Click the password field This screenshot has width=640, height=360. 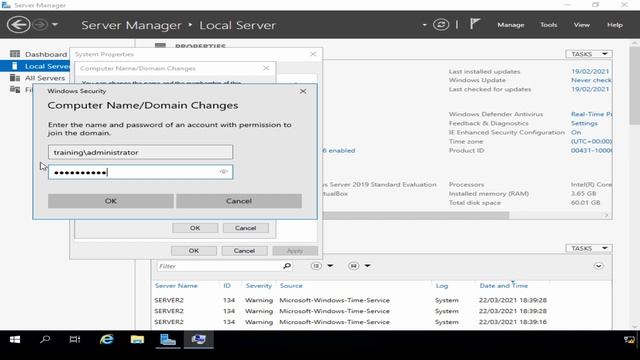point(140,172)
